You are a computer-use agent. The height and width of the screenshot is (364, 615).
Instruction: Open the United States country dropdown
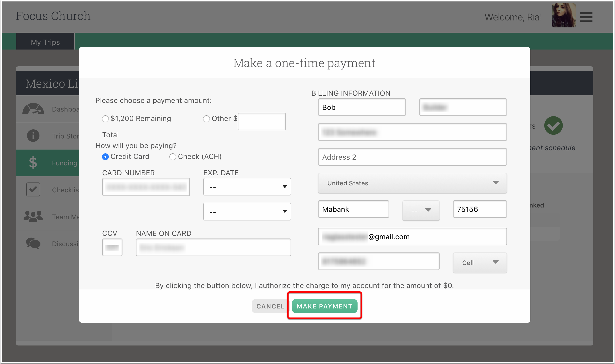coord(412,183)
